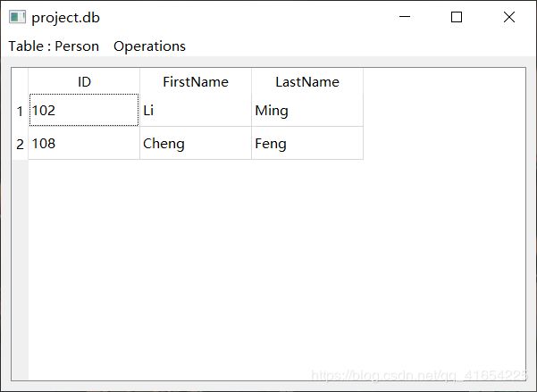
Task: Click the FirstName column header
Action: coord(196,81)
